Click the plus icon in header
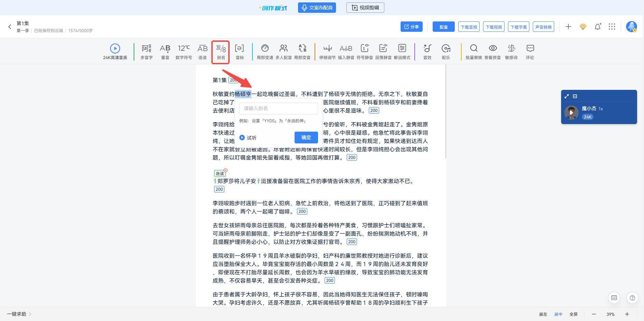This screenshot has height=321, width=644. pyautogui.click(x=568, y=27)
